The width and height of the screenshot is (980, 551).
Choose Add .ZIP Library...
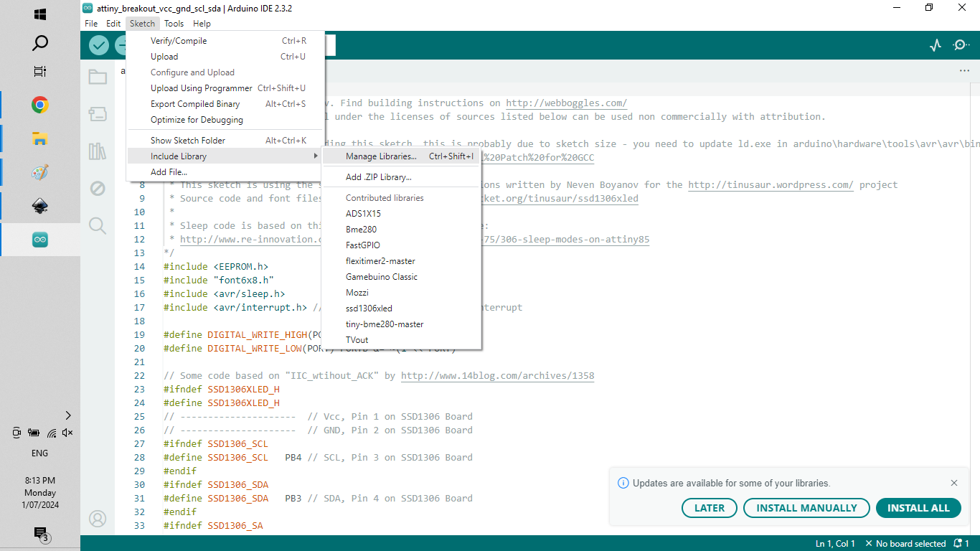[x=401, y=177]
